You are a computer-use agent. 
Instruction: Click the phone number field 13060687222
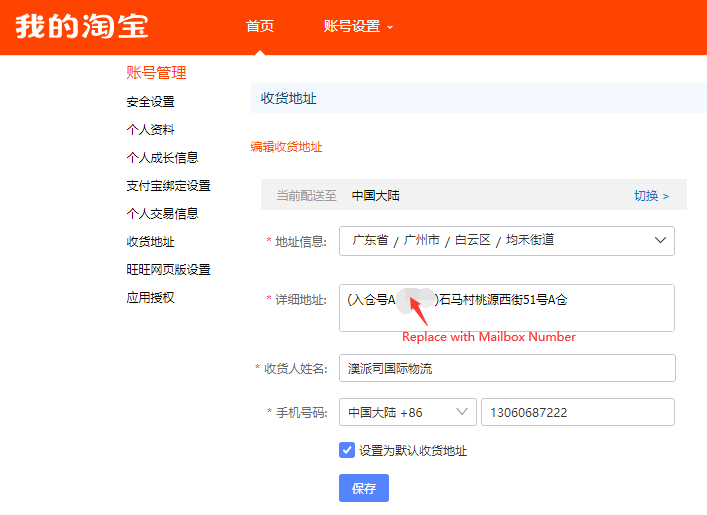578,412
